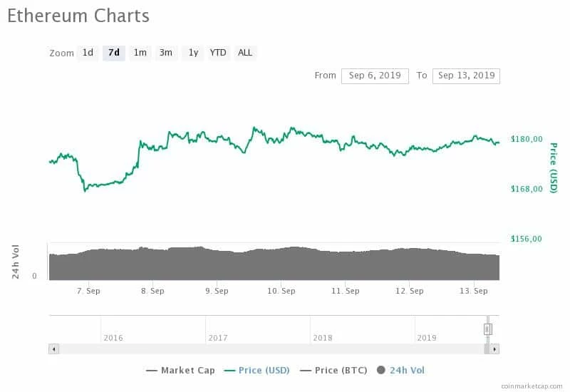This screenshot has height=392, width=570.
Task: Toggle the Price (USD) legend item
Action: [256, 371]
